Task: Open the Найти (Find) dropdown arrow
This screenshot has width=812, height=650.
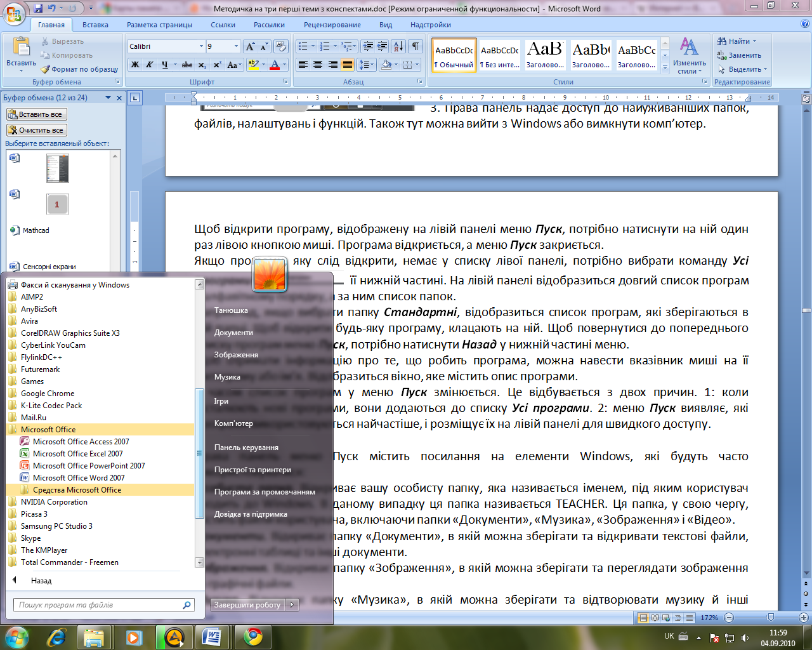Action: (754, 41)
